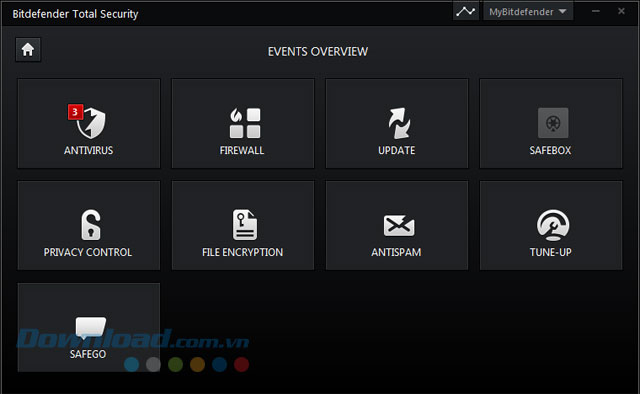Open the activity graph icon in title bar
Viewport: 640px width, 394px height.
tap(466, 11)
